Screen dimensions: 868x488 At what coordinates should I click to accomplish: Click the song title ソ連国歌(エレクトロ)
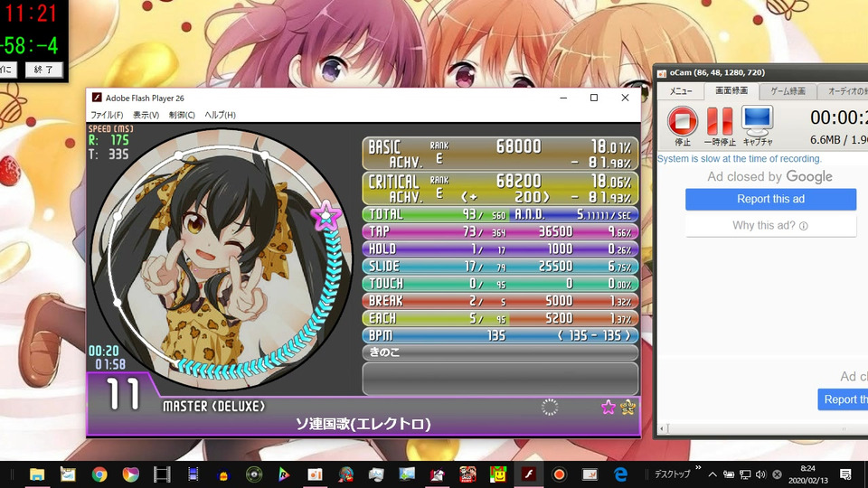point(363,425)
